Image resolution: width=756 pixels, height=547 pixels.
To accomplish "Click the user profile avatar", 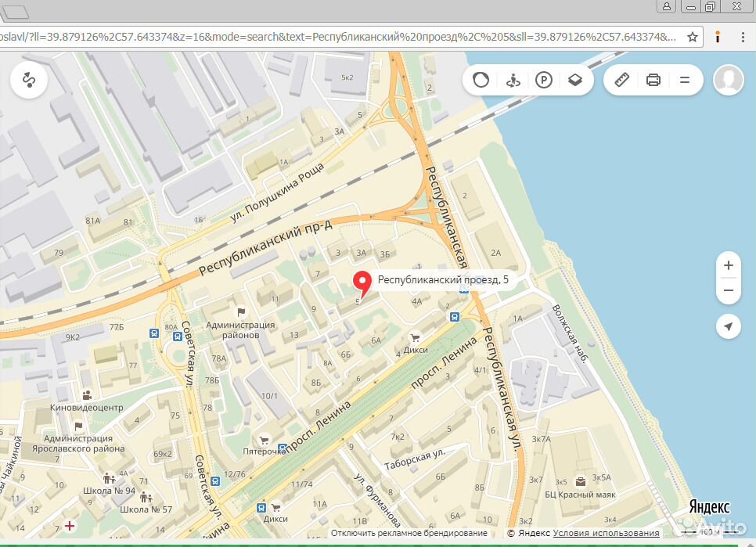I will tap(729, 80).
